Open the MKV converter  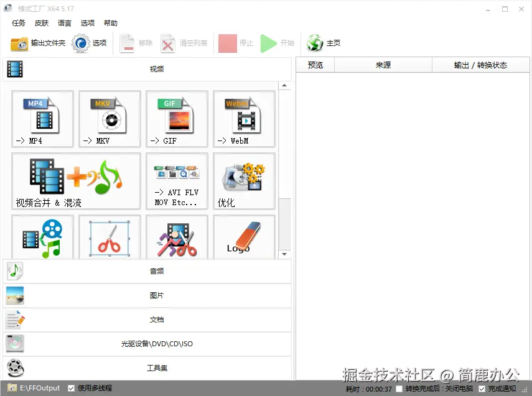pyautogui.click(x=109, y=119)
